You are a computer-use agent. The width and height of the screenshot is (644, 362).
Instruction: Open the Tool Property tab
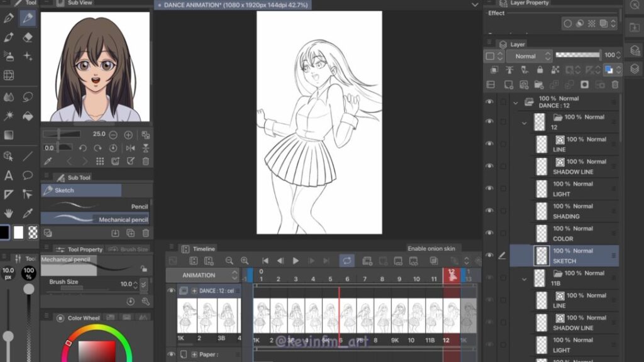pyautogui.click(x=79, y=249)
